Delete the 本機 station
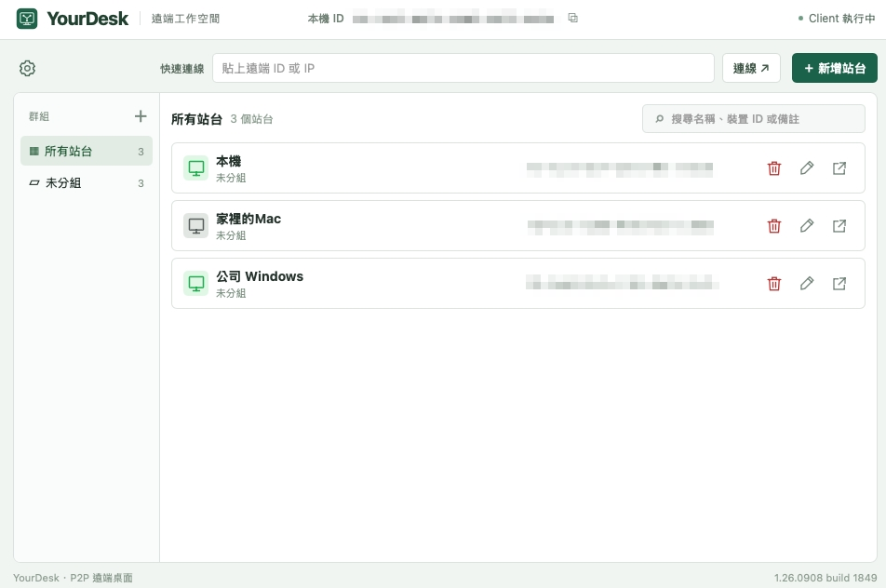This screenshot has height=588, width=886. point(774,168)
